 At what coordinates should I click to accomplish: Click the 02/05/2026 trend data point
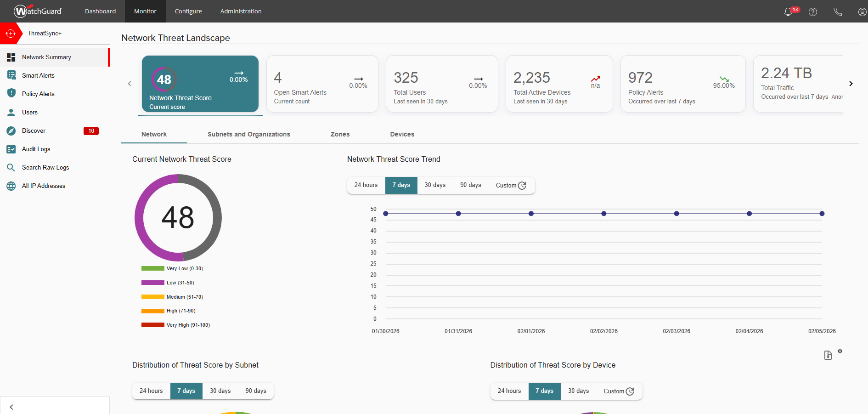click(822, 214)
